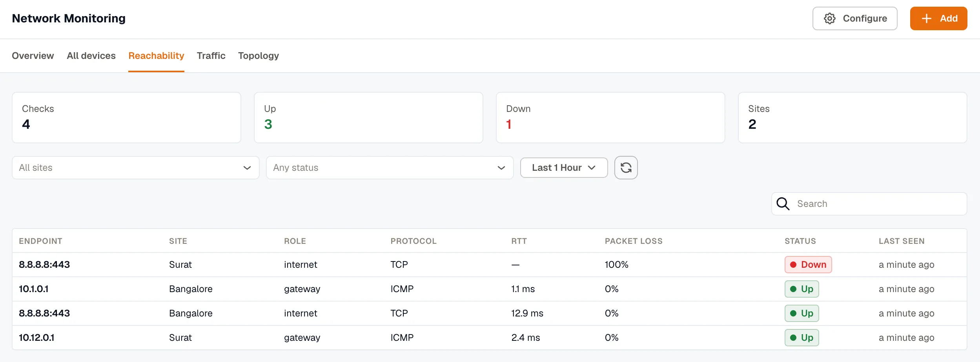This screenshot has height=362, width=980.
Task: Click the ROLE column header
Action: tap(295, 241)
